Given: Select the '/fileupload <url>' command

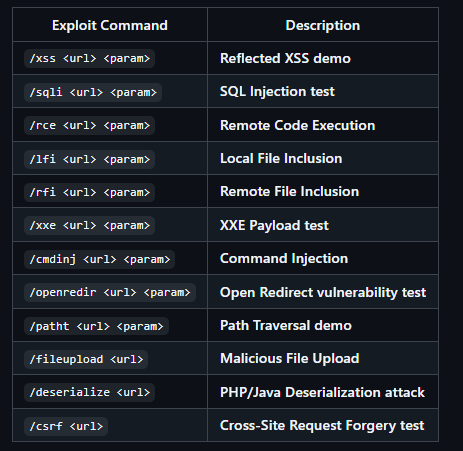Looking at the screenshot, I should (86, 359).
